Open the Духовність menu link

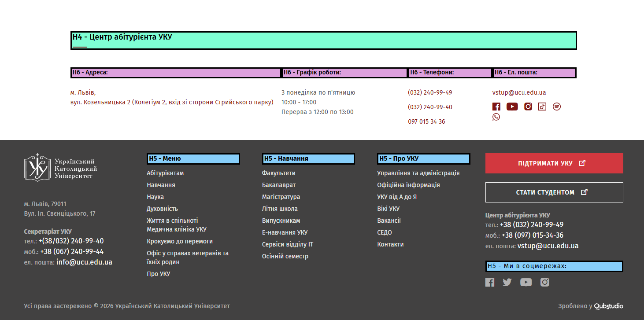pos(162,209)
